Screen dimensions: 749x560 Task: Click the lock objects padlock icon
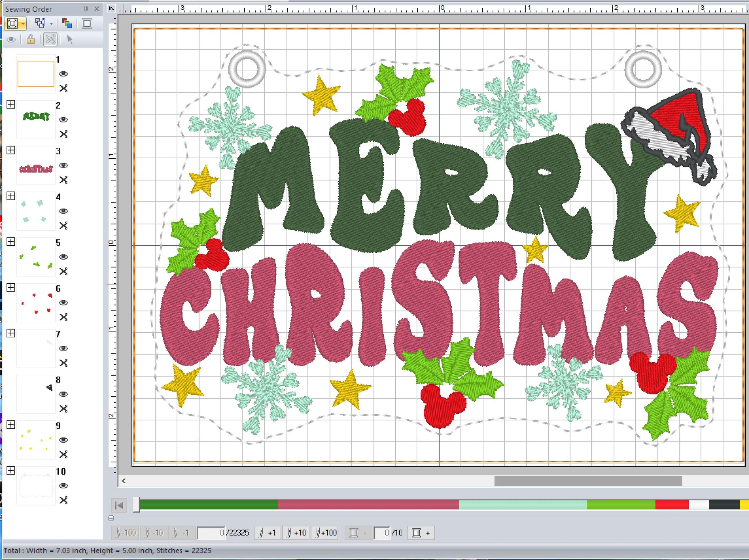tap(31, 39)
